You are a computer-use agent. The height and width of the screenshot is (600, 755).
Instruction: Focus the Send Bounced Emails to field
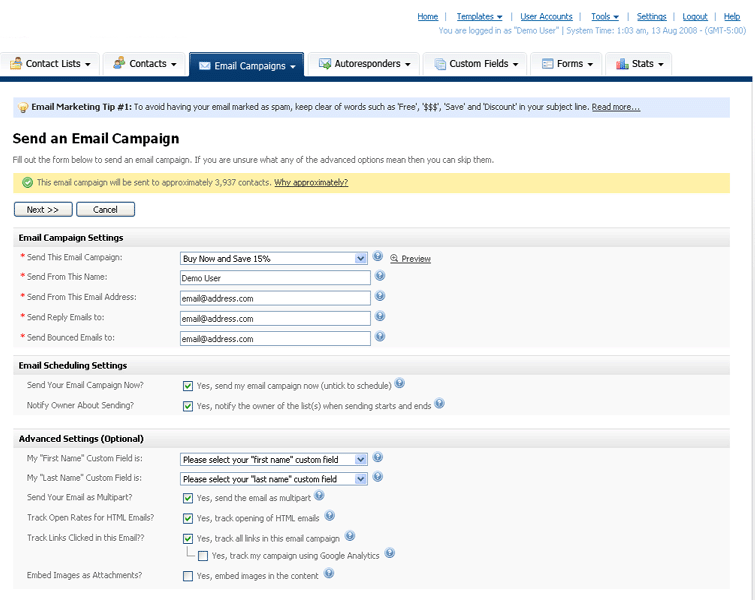point(275,339)
